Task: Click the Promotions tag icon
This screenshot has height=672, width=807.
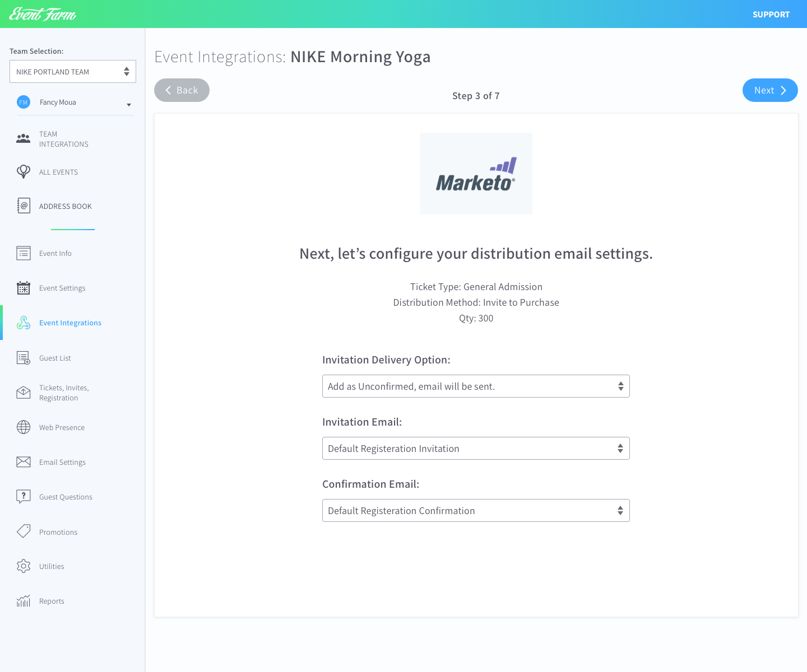Action: [24, 531]
